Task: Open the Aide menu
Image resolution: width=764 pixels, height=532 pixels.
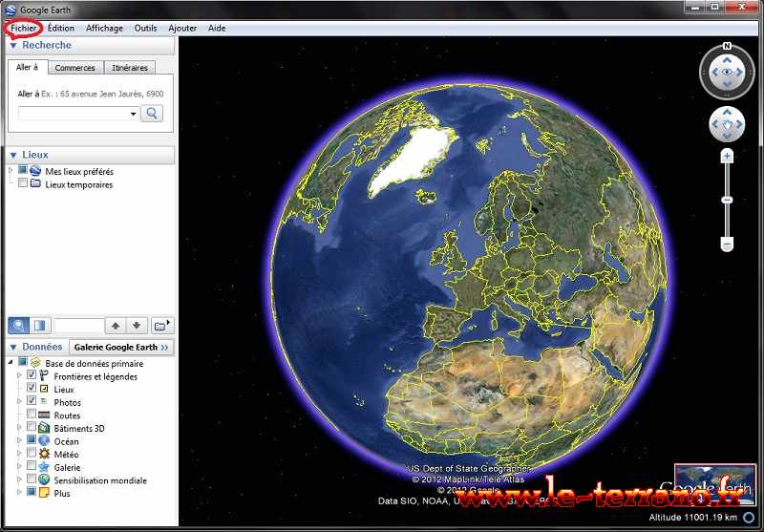Action: coord(217,29)
